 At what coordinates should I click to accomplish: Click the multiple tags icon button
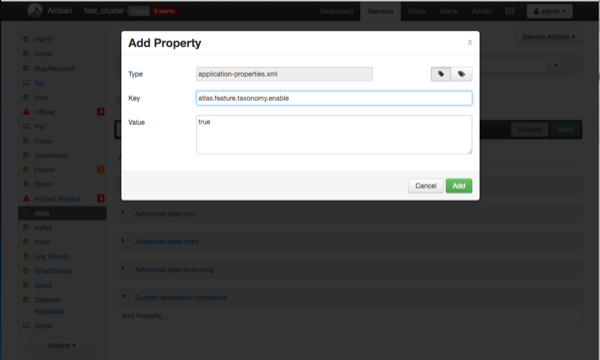[461, 74]
